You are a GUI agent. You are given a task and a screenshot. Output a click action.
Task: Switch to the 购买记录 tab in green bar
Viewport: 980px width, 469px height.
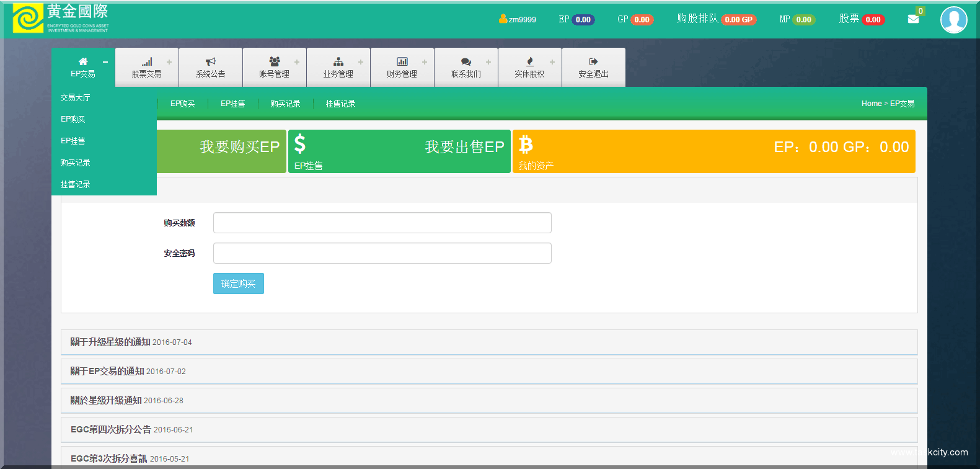pyautogui.click(x=285, y=104)
